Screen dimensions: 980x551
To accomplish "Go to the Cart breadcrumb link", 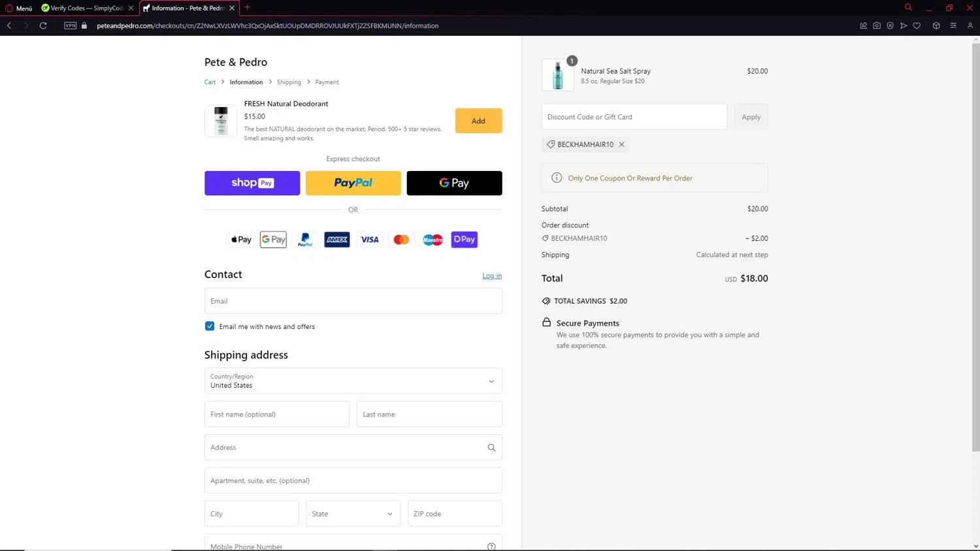I will point(210,82).
